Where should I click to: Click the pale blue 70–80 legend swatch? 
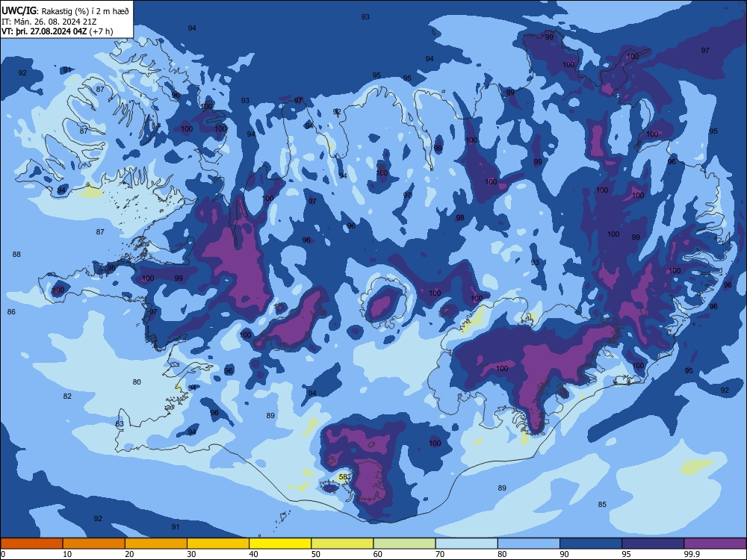coord(466,544)
